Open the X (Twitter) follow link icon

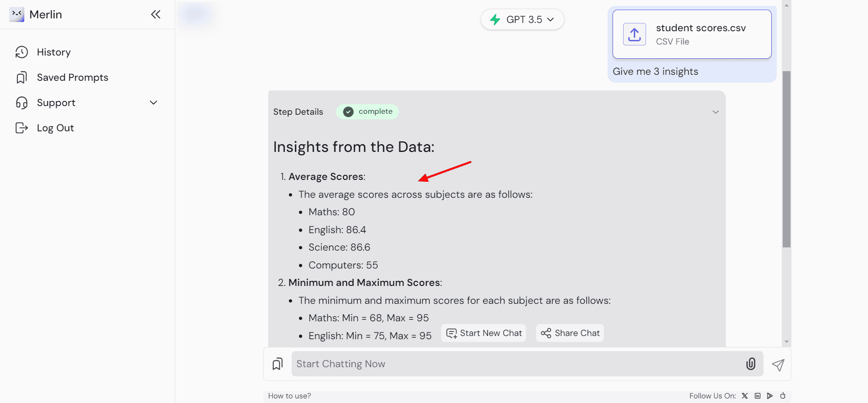tap(745, 396)
